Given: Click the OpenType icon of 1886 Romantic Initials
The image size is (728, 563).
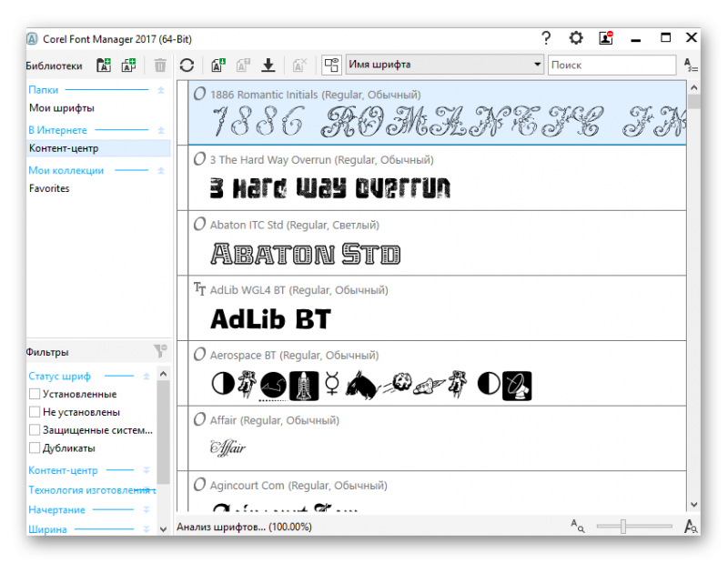Looking at the screenshot, I should [199, 94].
